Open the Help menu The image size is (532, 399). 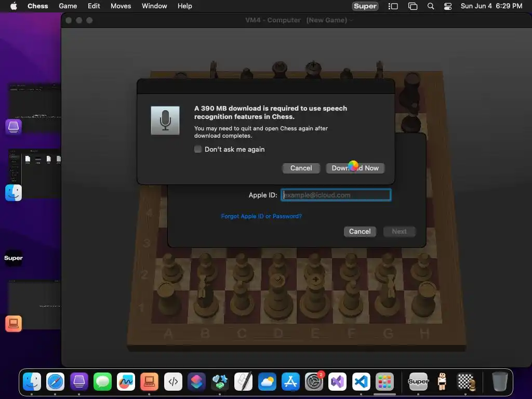[x=184, y=6]
